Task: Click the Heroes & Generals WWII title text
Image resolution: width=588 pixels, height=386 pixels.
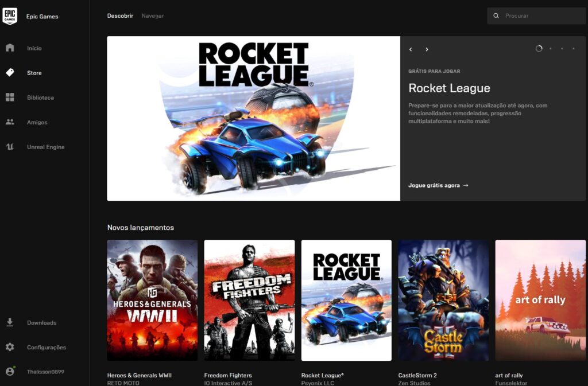Action: 140,375
